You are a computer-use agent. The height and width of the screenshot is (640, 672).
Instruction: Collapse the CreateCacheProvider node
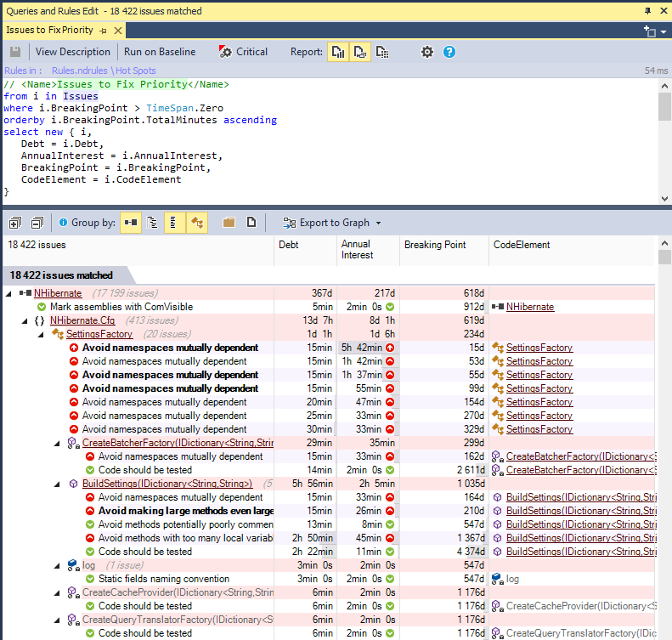coord(57,593)
